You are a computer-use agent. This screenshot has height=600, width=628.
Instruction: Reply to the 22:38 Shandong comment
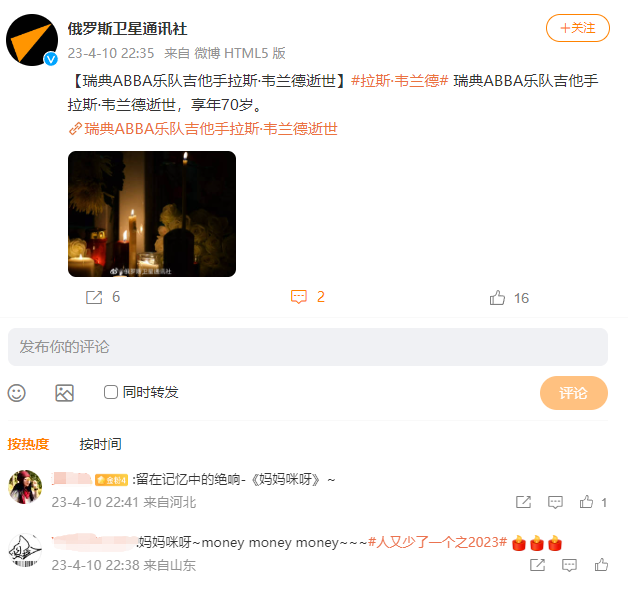(569, 565)
